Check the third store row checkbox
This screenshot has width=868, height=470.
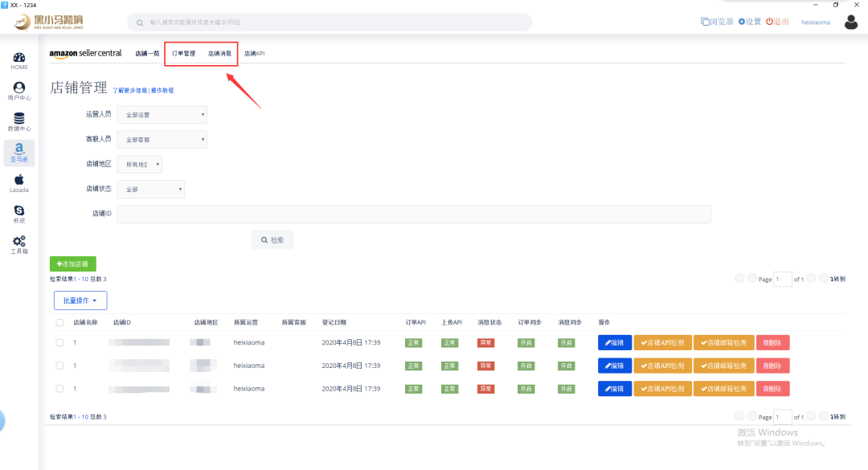pyautogui.click(x=59, y=388)
